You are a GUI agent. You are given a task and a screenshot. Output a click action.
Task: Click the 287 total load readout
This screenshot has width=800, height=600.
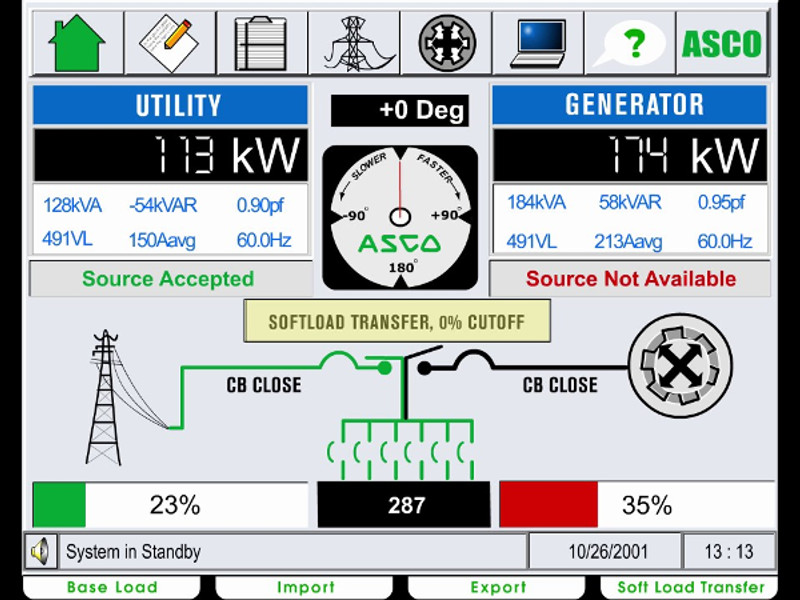(x=404, y=505)
